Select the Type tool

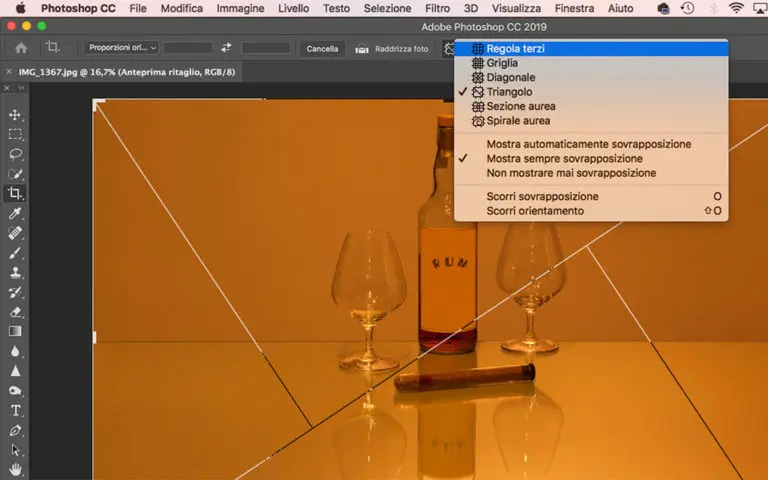tap(16, 410)
